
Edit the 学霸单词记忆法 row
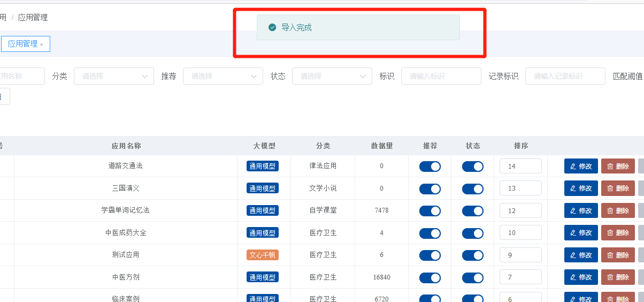tap(581, 210)
